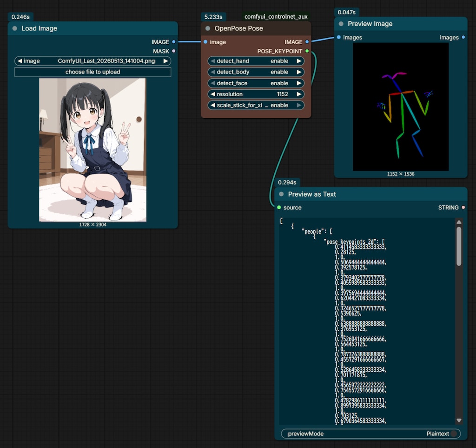Open scale_stick_for_xinsr enable option
The height and width of the screenshot is (448, 476).
(x=256, y=105)
